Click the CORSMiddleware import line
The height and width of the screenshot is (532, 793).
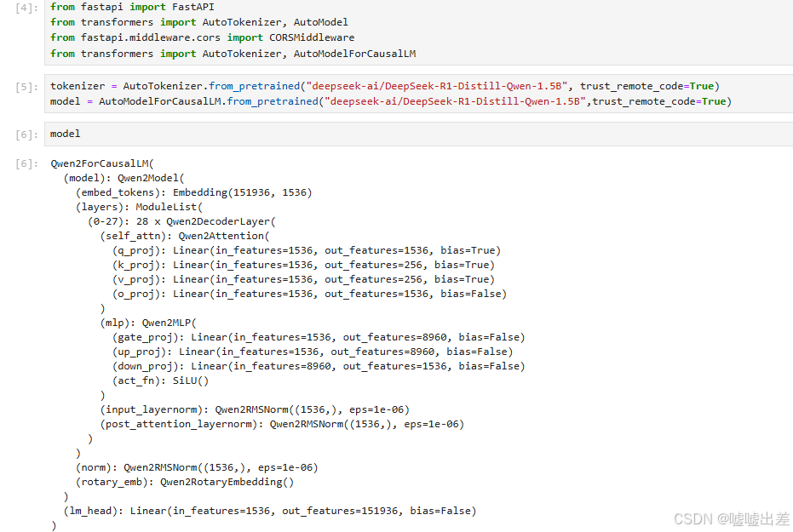pyautogui.click(x=203, y=38)
